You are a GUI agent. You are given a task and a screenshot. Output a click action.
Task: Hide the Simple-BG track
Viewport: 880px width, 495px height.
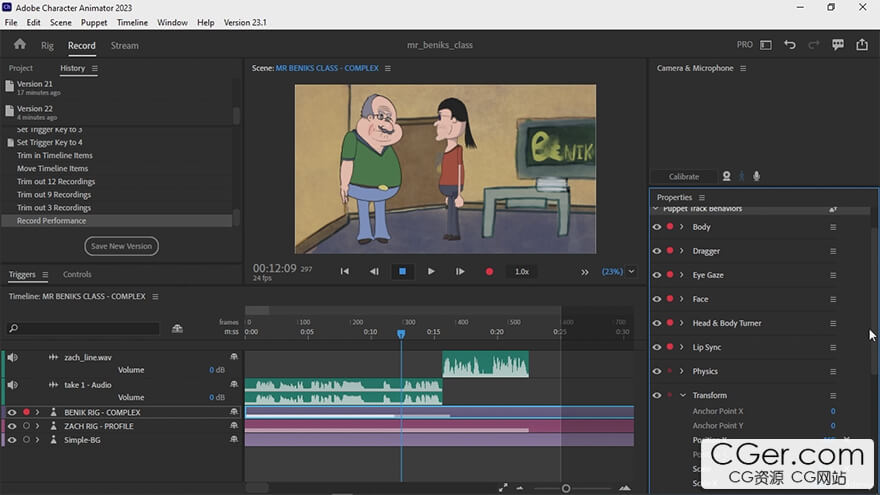click(12, 440)
